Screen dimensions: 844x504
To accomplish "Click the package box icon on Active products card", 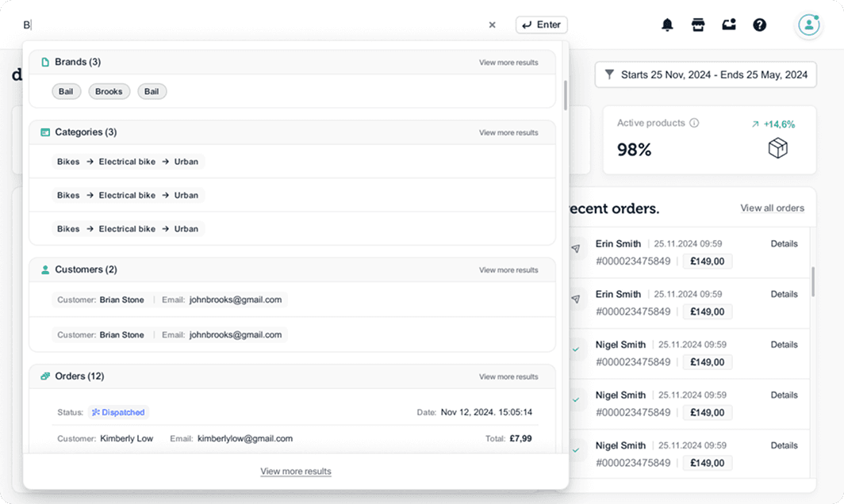I will coord(777,148).
